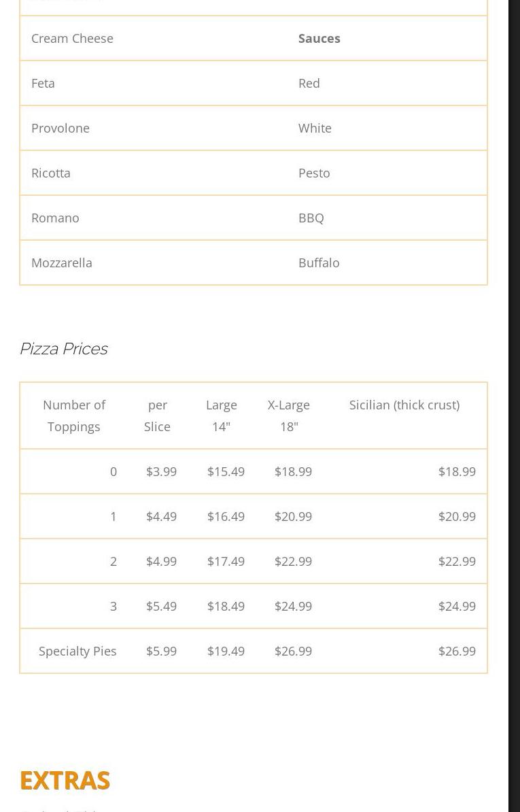Screen dimensions: 520x812
Task: Select the Sicilian (thick crust) header
Action: (404, 405)
